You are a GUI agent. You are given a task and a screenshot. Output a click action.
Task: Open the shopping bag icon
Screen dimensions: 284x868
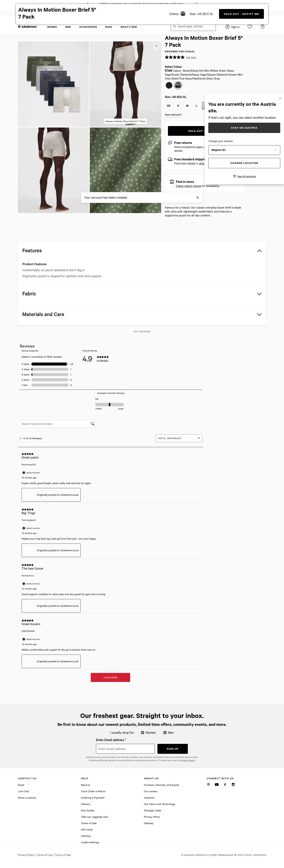point(262,27)
